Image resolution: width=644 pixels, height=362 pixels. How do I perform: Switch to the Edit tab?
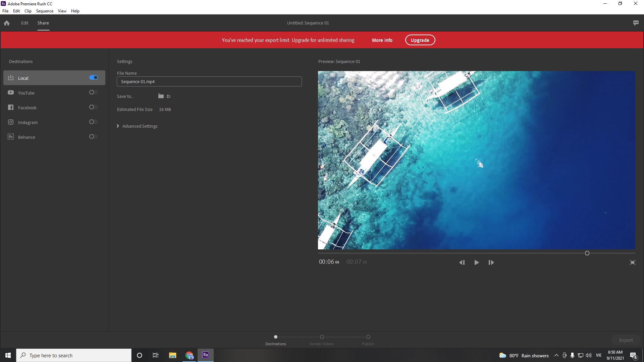24,23
